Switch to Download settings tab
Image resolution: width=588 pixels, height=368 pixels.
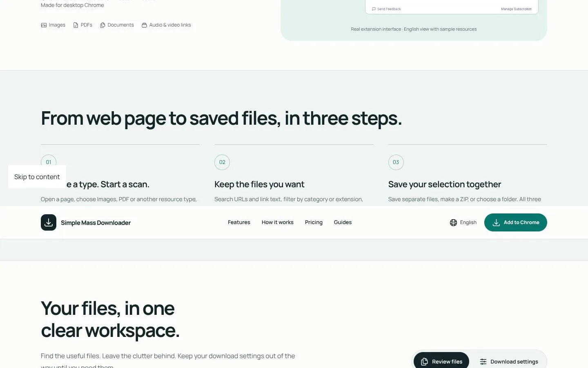[x=509, y=361]
